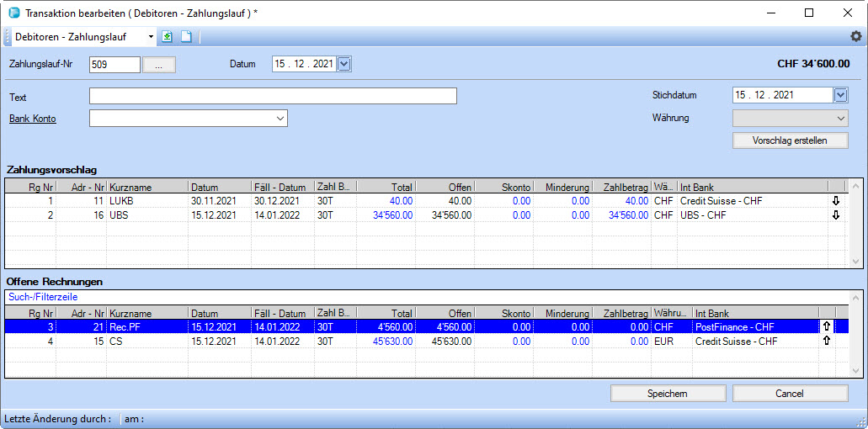This screenshot has height=429, width=868.
Task: Expand the Stichdatum date picker
Action: click(x=840, y=95)
